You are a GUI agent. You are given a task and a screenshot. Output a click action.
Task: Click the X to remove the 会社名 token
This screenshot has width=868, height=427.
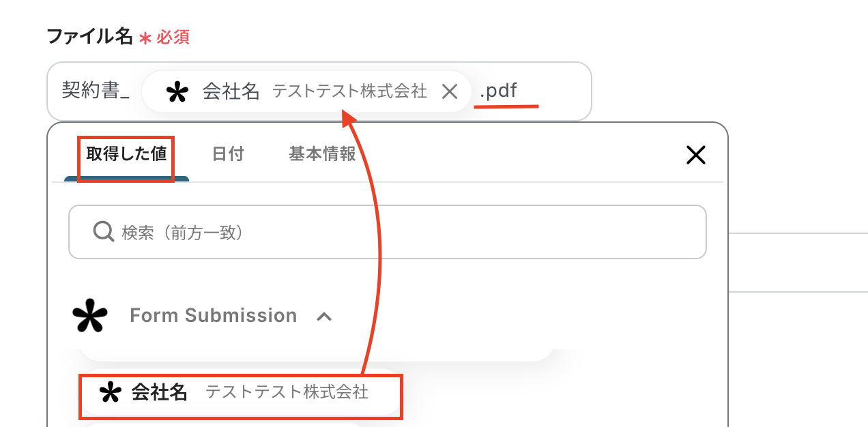450,90
